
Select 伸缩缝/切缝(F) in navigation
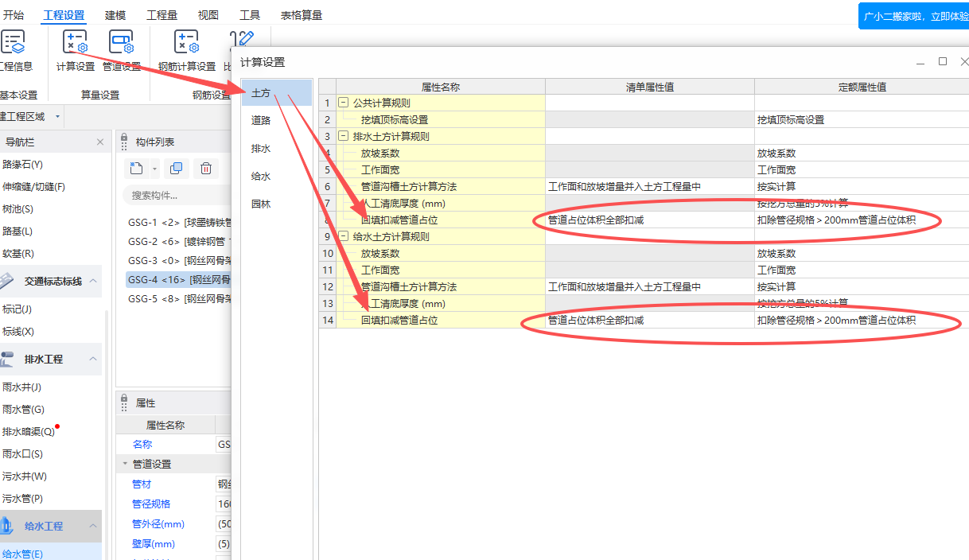(33, 186)
